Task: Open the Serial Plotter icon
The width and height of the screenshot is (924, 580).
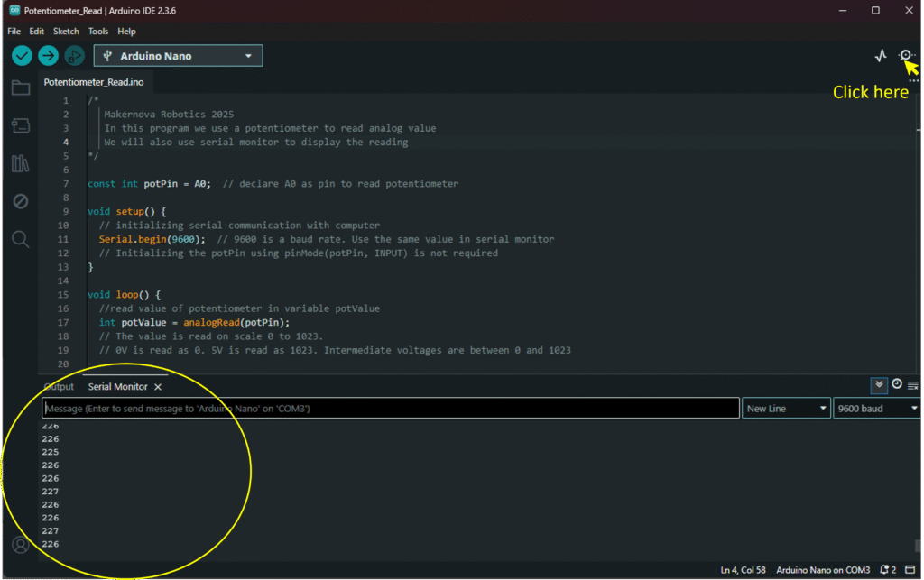Action: click(x=881, y=56)
